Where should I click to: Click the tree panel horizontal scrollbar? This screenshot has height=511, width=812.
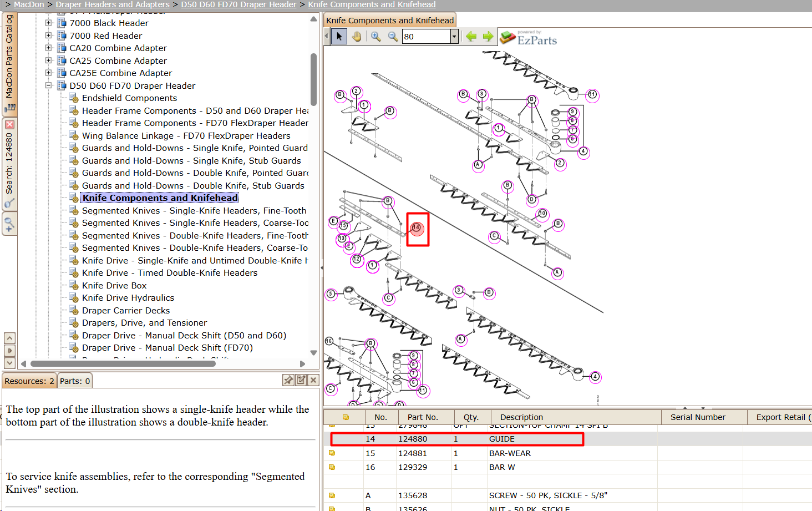coord(123,364)
